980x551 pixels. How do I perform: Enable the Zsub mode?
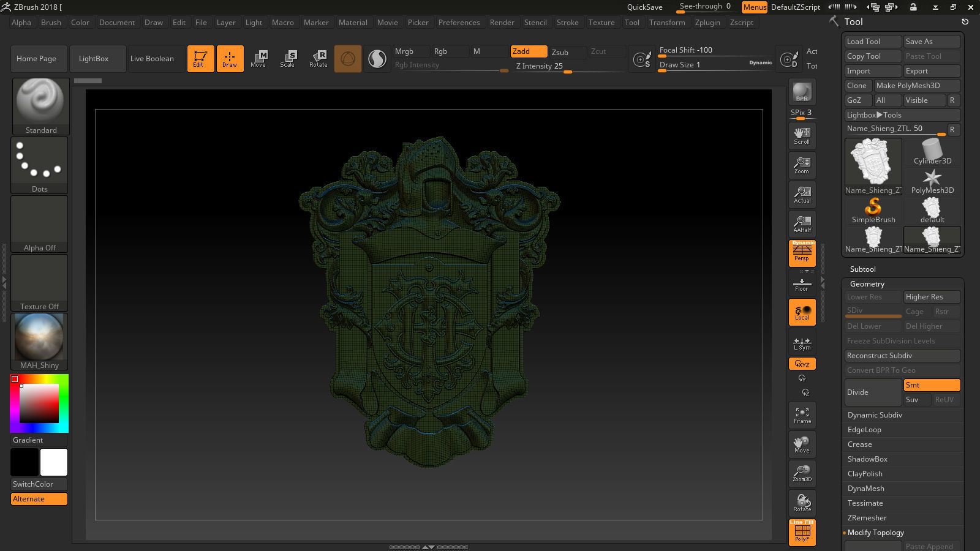pyautogui.click(x=567, y=52)
